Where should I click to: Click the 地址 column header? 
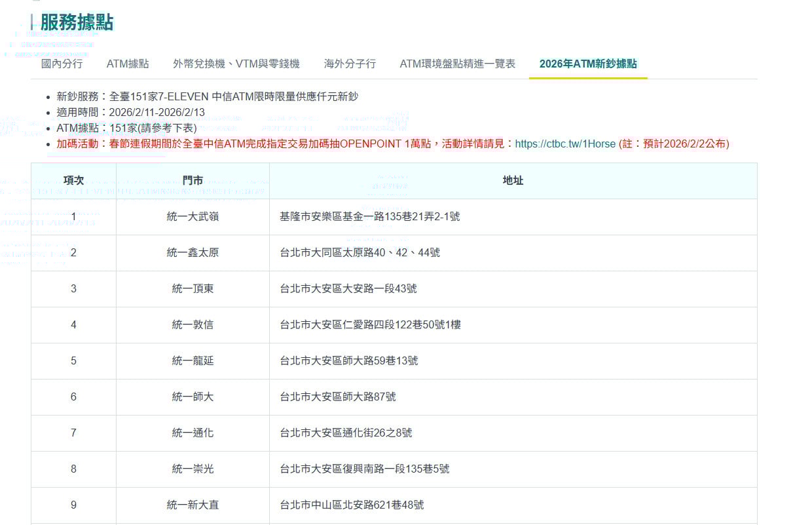(x=513, y=181)
